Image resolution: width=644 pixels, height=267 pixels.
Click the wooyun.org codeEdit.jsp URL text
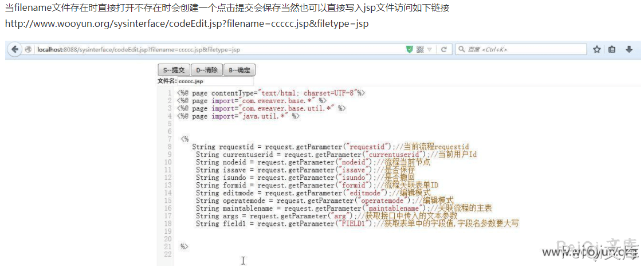point(186,24)
